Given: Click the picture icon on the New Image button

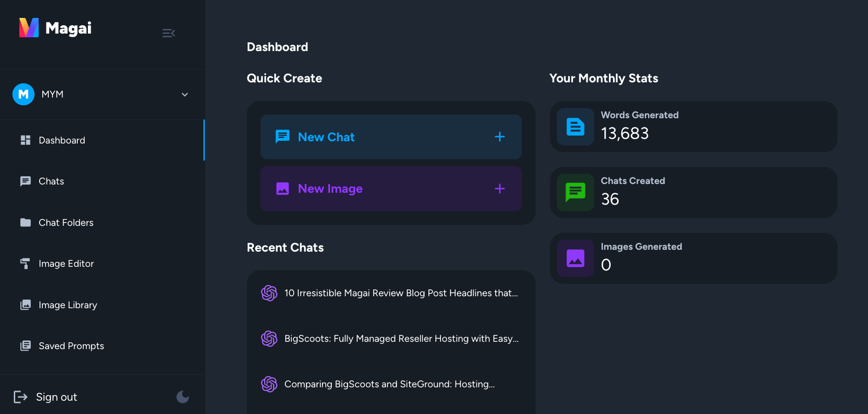Looking at the screenshot, I should point(283,189).
